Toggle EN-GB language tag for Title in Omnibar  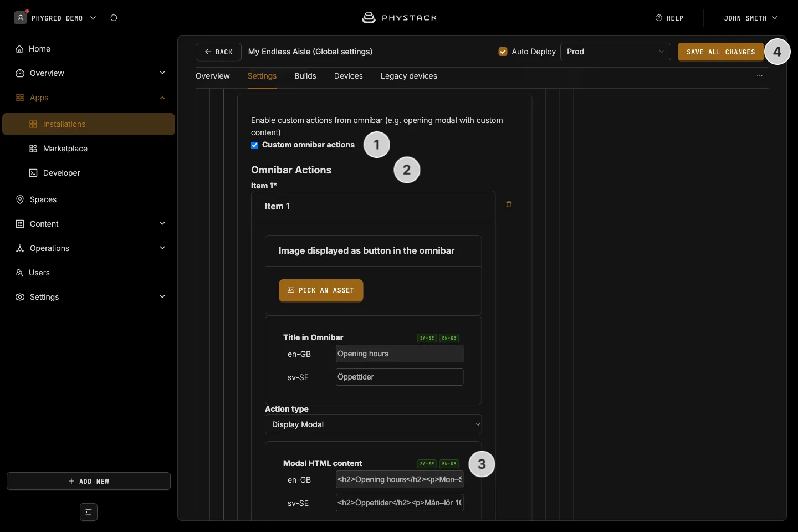point(449,338)
